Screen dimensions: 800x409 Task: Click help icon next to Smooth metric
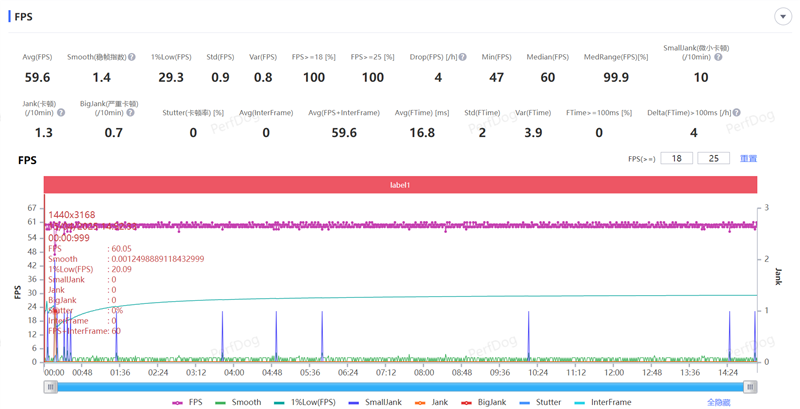click(132, 57)
